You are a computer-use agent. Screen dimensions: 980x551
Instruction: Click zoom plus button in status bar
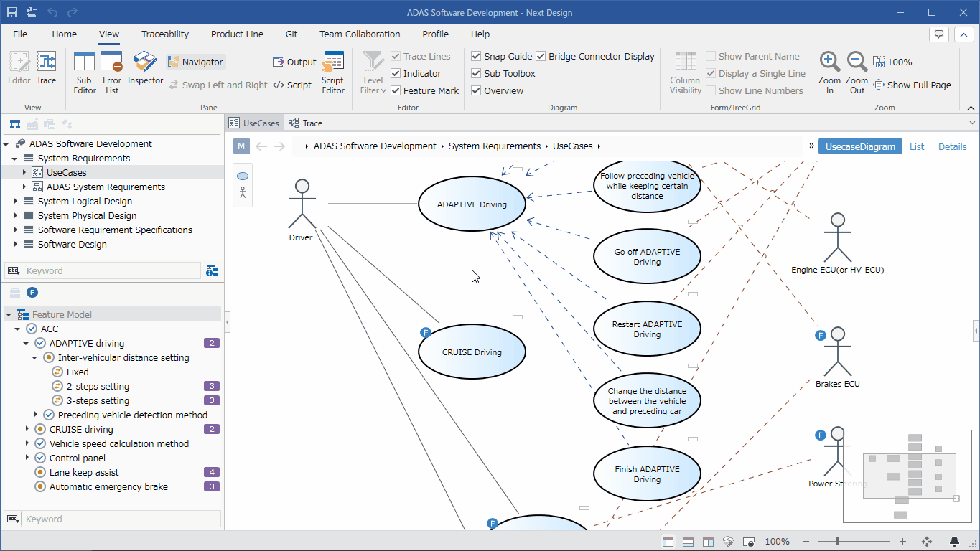[x=902, y=542]
